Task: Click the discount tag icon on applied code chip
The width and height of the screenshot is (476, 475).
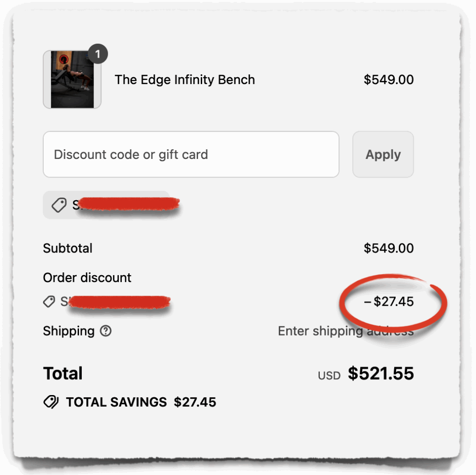Action: (59, 205)
